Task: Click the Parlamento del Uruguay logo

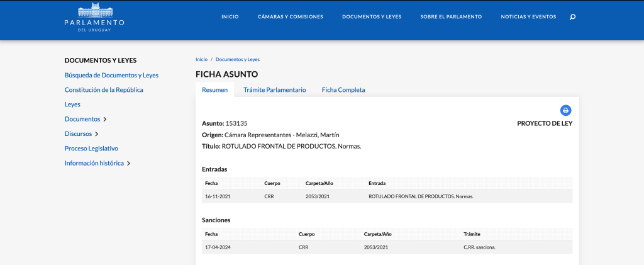Action: click(x=94, y=17)
